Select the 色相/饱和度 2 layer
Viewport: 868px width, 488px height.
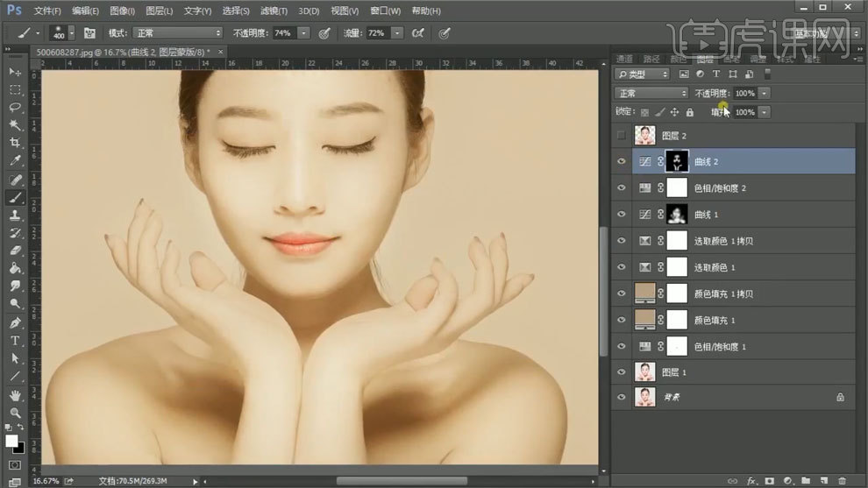(719, 188)
